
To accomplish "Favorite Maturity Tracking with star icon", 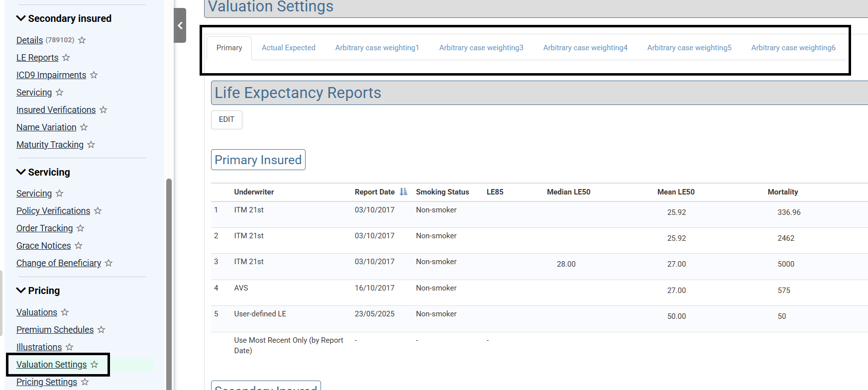I will [91, 145].
